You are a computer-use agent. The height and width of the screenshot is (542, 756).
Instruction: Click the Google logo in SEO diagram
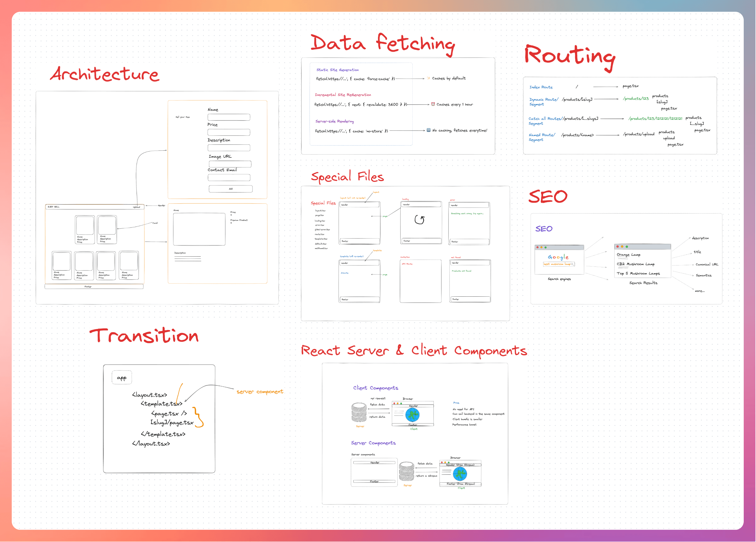coord(558,257)
